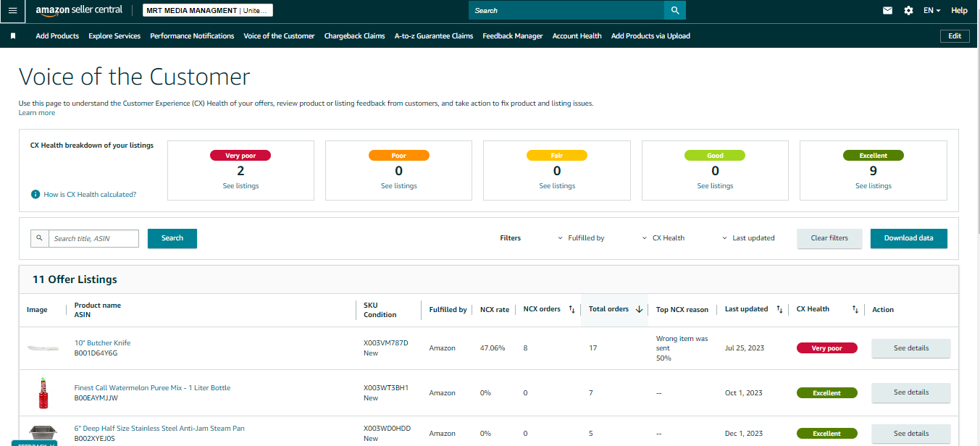Click the Edit button in navigation bar
This screenshot has height=446, width=980.
click(955, 35)
